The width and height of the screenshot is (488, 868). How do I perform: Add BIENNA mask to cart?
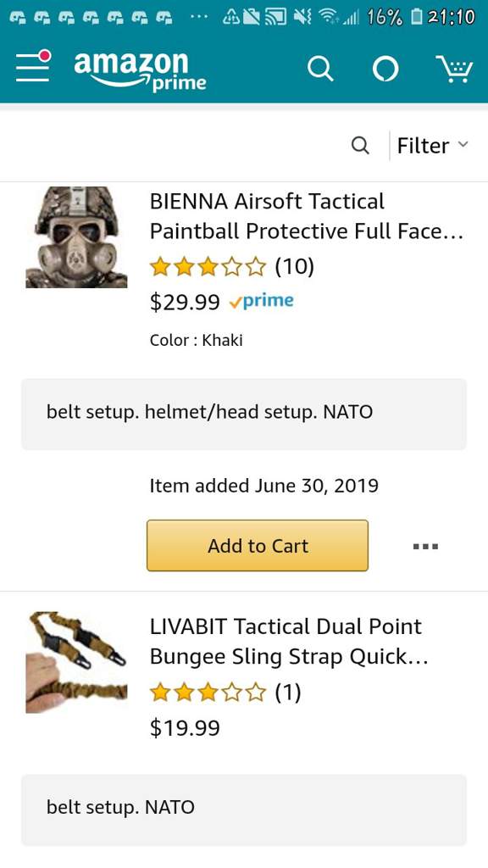tap(258, 545)
